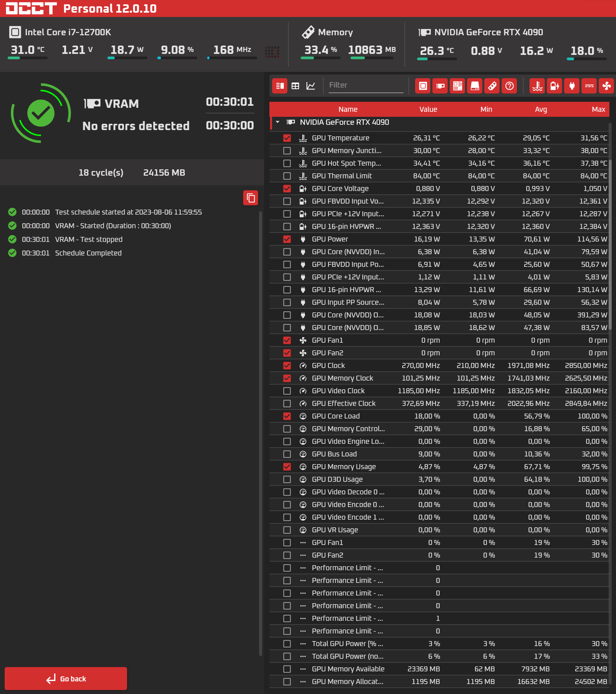Toggle the storage drive sensors filter icon

tap(475, 86)
